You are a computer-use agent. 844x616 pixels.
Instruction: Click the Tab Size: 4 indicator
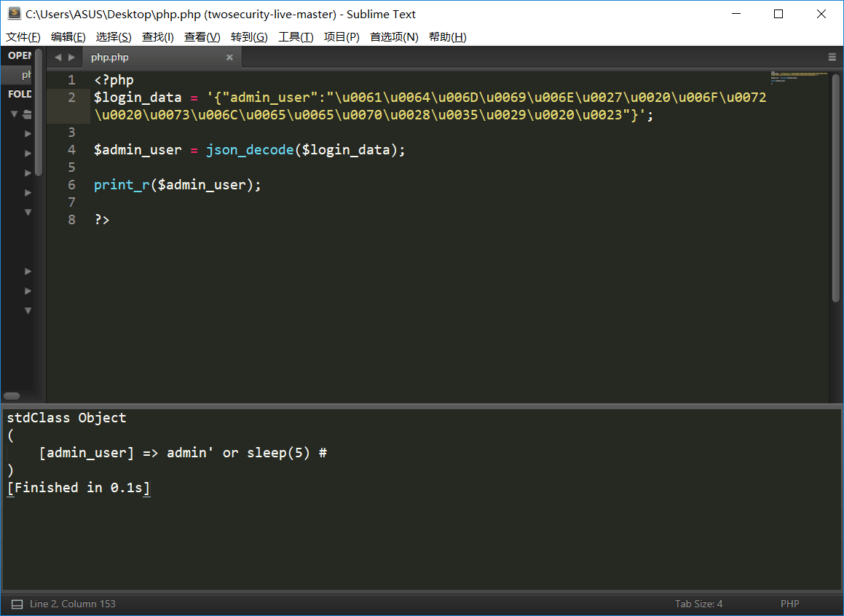(698, 604)
